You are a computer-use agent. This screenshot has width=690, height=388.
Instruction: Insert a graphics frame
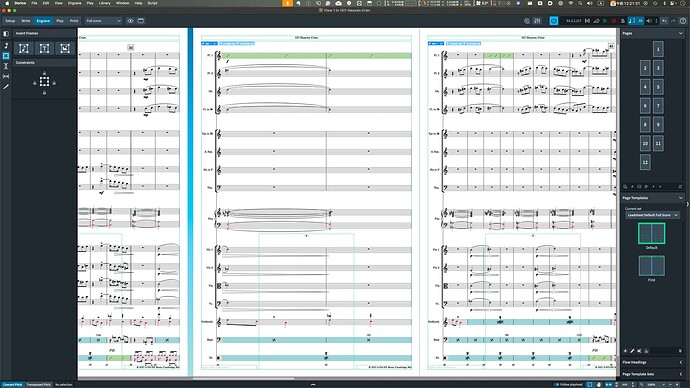65,48
